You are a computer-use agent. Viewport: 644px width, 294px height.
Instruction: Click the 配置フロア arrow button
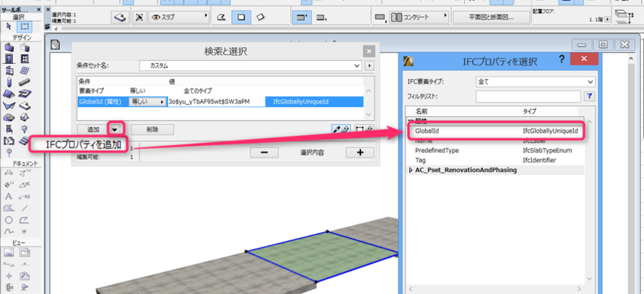click(x=607, y=20)
